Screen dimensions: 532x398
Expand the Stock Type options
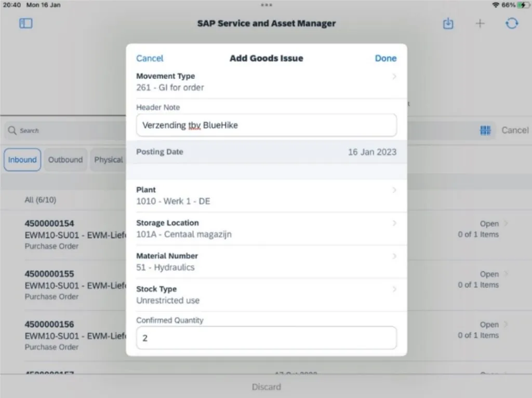267,295
